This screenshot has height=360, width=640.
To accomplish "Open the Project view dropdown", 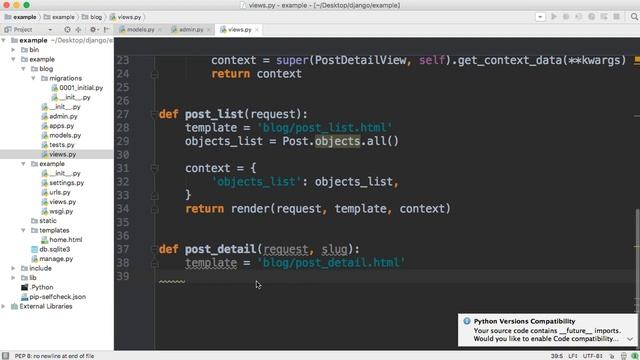I will (50, 30).
